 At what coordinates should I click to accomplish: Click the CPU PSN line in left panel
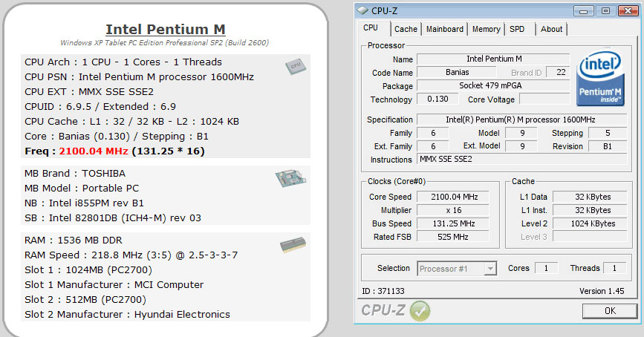point(139,76)
